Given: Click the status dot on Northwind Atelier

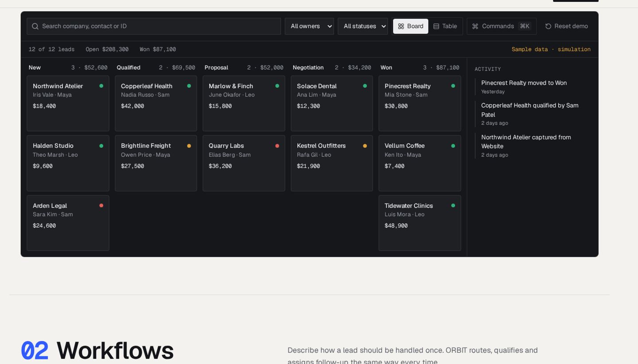Looking at the screenshot, I should point(101,86).
